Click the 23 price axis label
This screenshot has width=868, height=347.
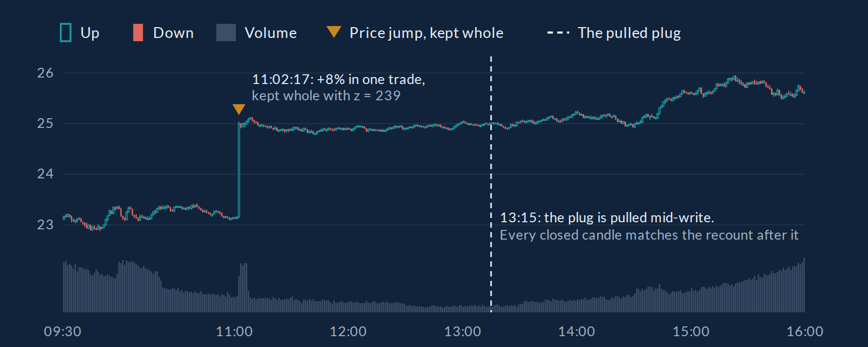click(x=45, y=224)
